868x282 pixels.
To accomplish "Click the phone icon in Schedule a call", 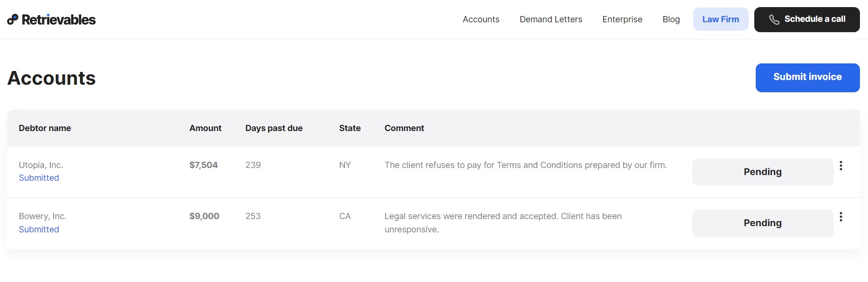I will click(774, 19).
